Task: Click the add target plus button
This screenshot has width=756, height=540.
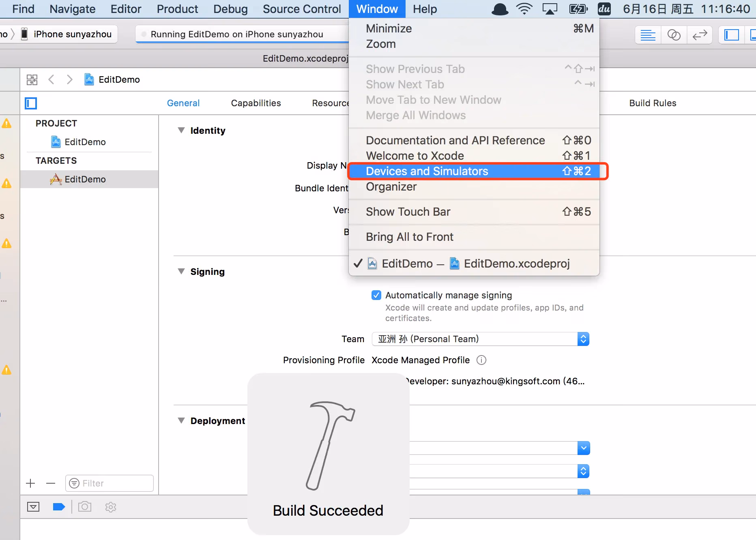Action: [x=30, y=483]
